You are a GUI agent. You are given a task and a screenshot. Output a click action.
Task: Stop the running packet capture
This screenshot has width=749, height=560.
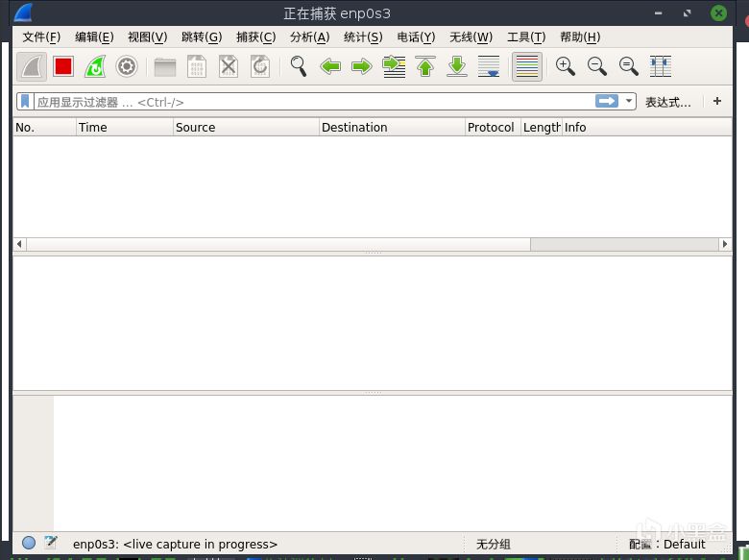(x=63, y=66)
